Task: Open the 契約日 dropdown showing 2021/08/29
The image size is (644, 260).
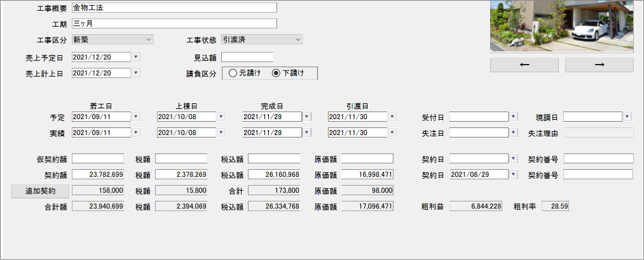Action: click(x=514, y=175)
